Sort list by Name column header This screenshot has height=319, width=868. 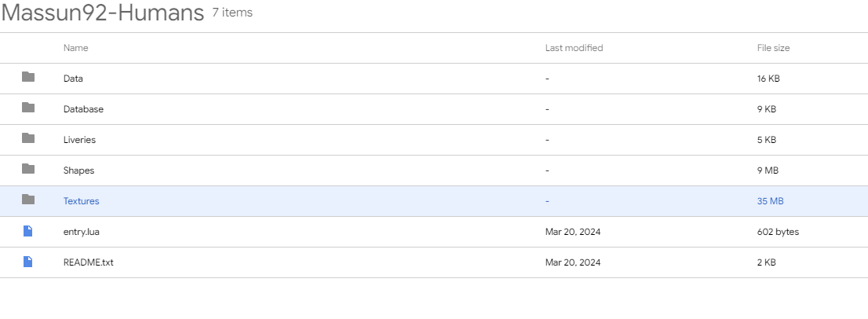(x=76, y=48)
